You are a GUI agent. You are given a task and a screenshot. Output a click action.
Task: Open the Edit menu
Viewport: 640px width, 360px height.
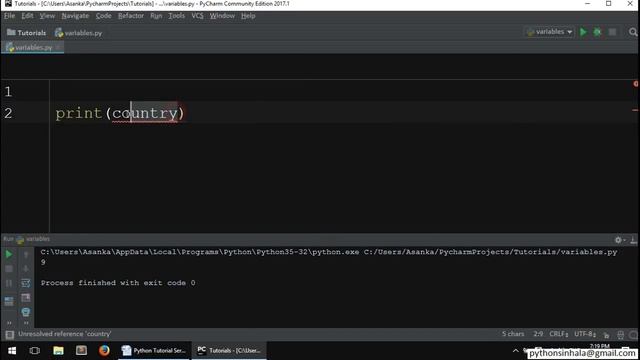27,16
